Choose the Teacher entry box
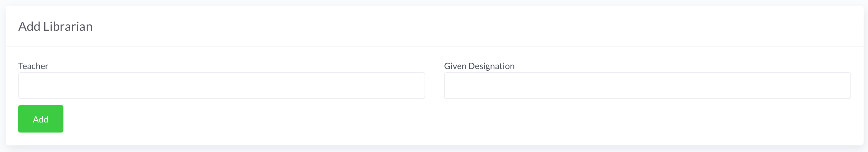This screenshot has height=152, width=868. pyautogui.click(x=221, y=86)
